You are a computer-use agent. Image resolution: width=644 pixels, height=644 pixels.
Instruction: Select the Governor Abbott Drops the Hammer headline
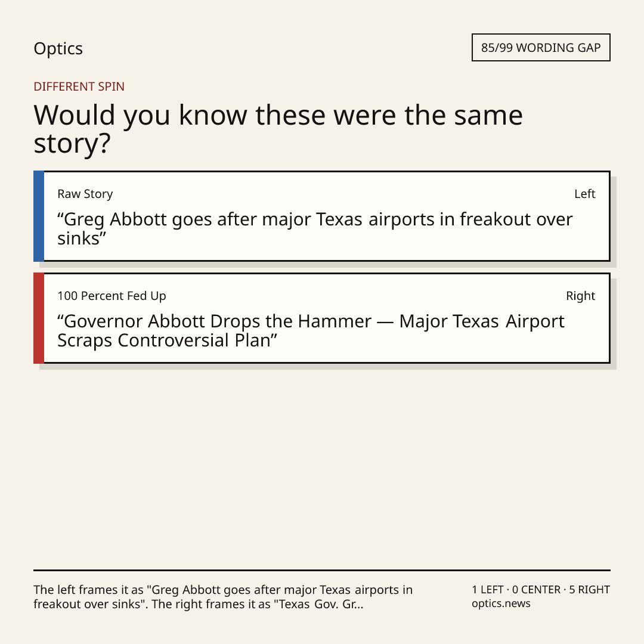[x=311, y=330]
